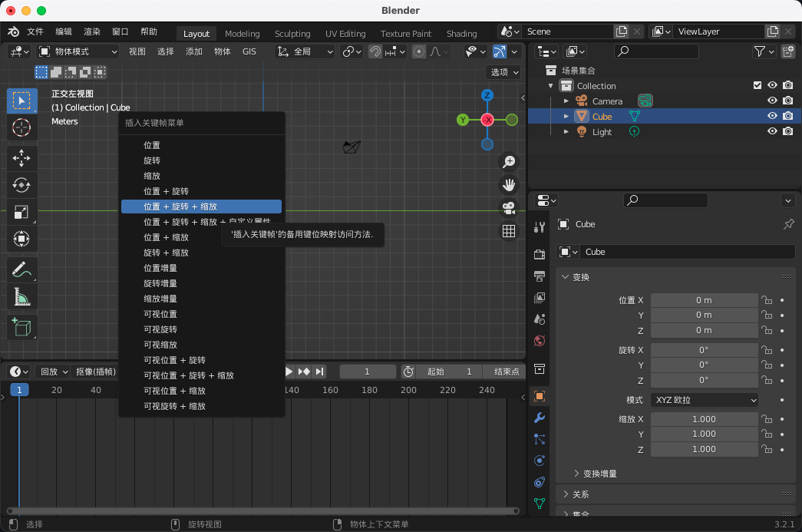Screen dimensions: 802x532
Task: Hide the Camera in viewport
Action: point(772,101)
